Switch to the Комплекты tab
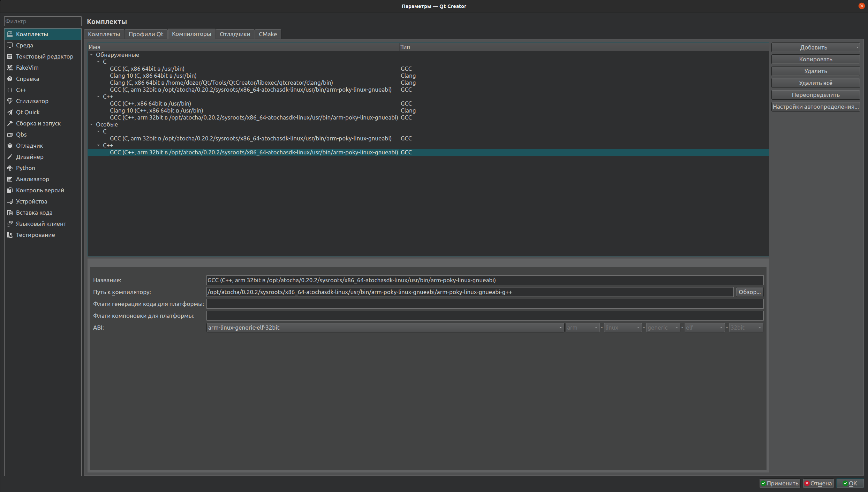The image size is (868, 492). (104, 34)
